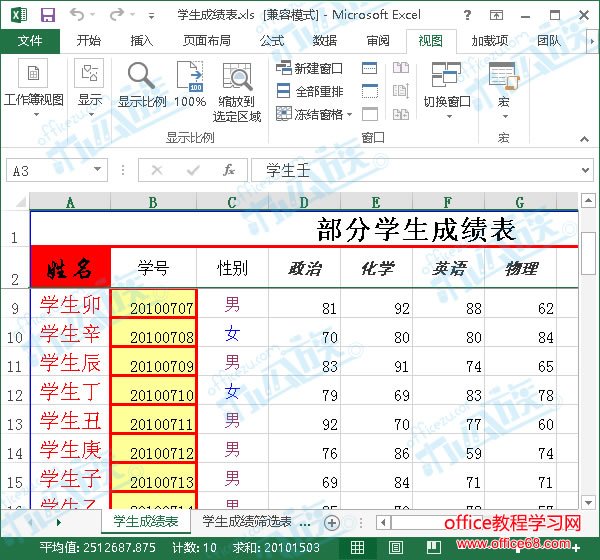Click the Synchronous Scrolling icon
The width and height of the screenshot is (600, 560).
click(x=401, y=91)
